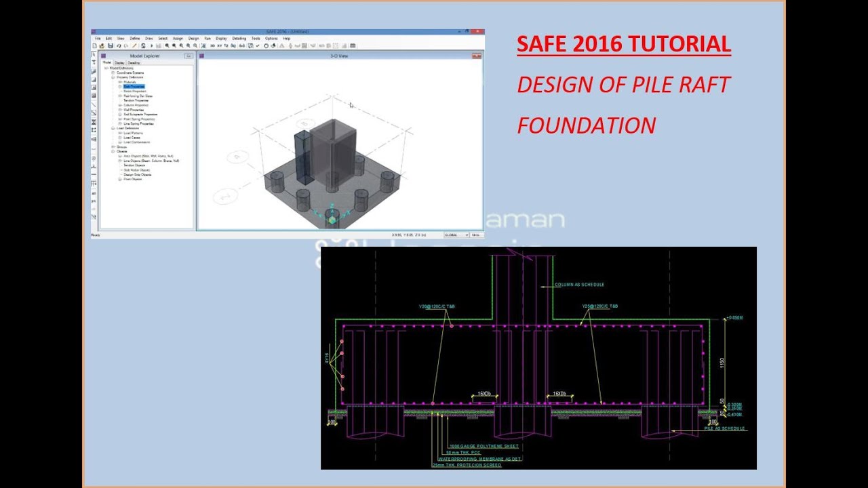Collapse the Model Definitions tree node
This screenshot has width=868, height=488.
106,68
